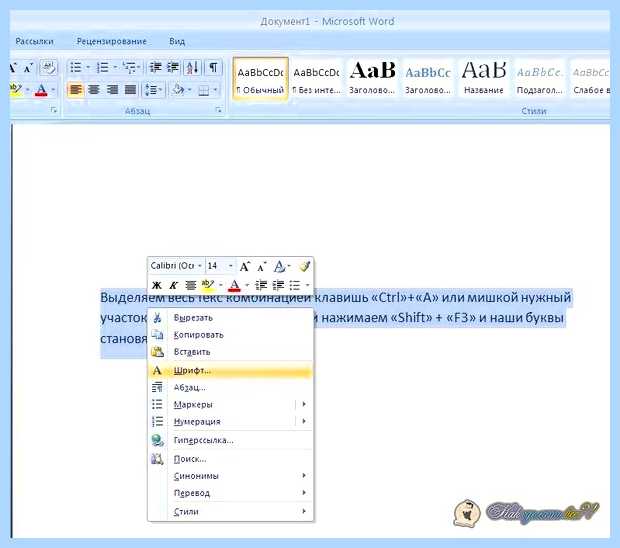The height and width of the screenshot is (548, 620).
Task: Open the Абзац group dialog launcher
Action: point(219,110)
